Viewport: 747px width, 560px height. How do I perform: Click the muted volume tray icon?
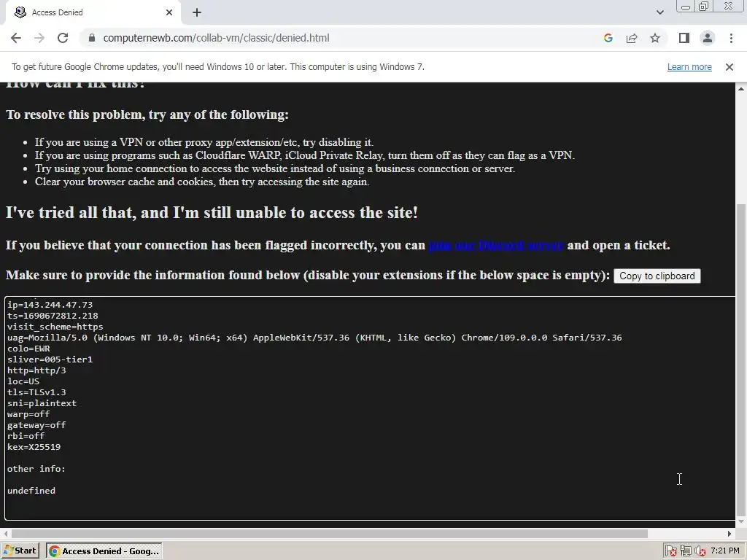(700, 551)
